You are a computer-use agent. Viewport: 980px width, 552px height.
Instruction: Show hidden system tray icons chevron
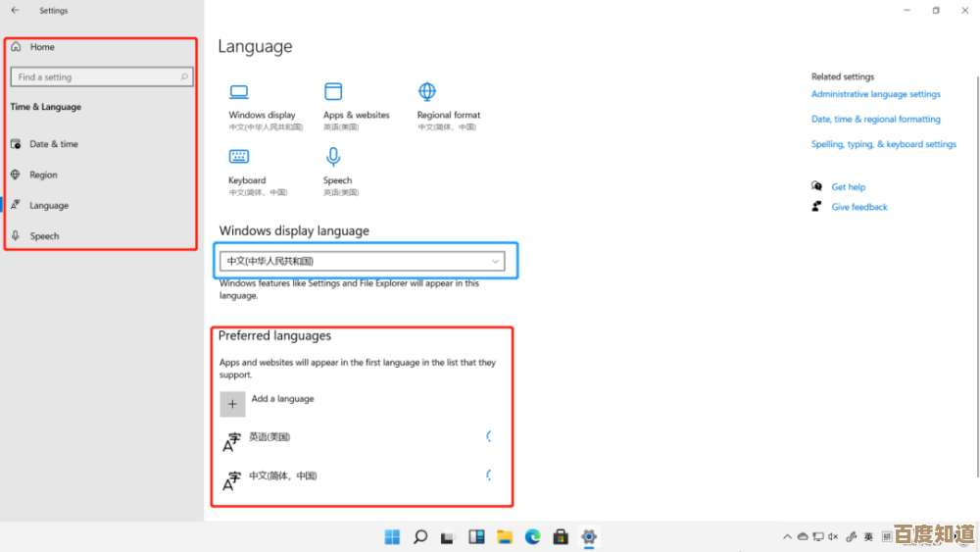787,537
